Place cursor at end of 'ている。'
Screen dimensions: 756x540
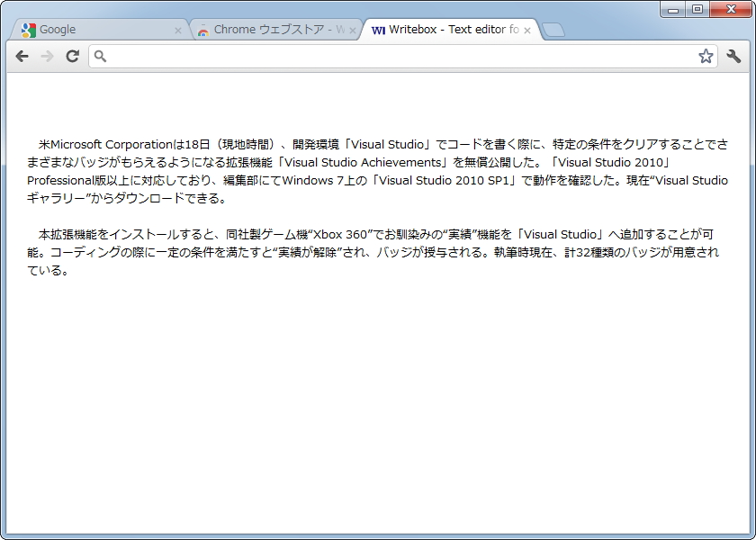pyautogui.click(x=70, y=271)
